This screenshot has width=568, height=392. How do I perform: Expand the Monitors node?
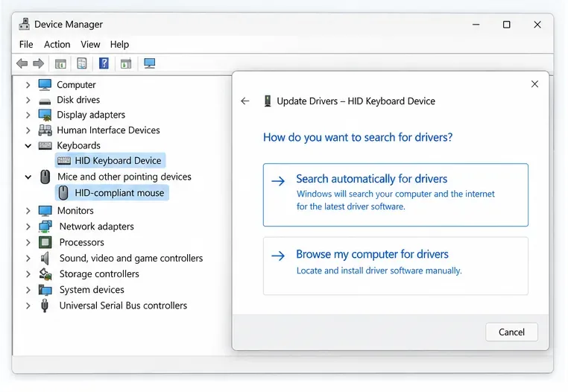coord(28,210)
